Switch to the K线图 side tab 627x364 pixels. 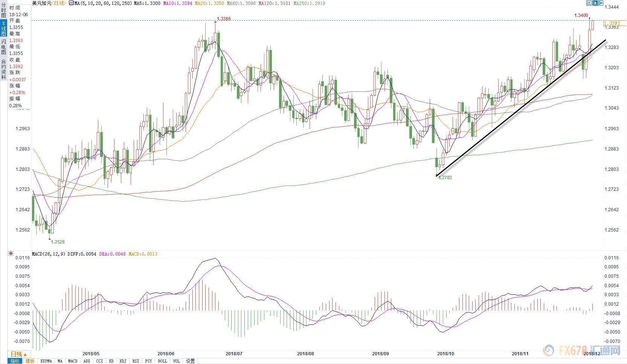click(3, 28)
